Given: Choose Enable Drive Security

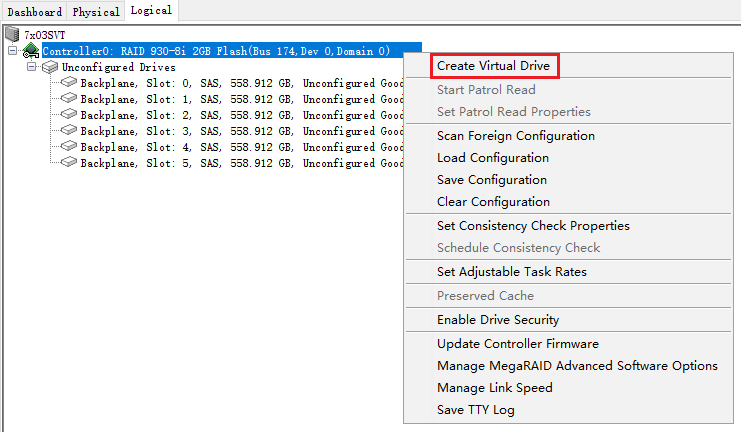Looking at the screenshot, I should click(x=497, y=320).
